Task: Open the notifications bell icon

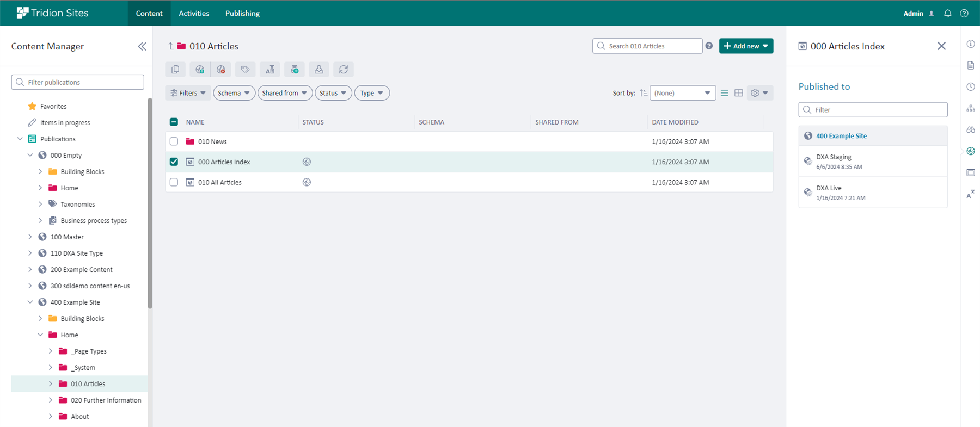Action: click(x=948, y=14)
